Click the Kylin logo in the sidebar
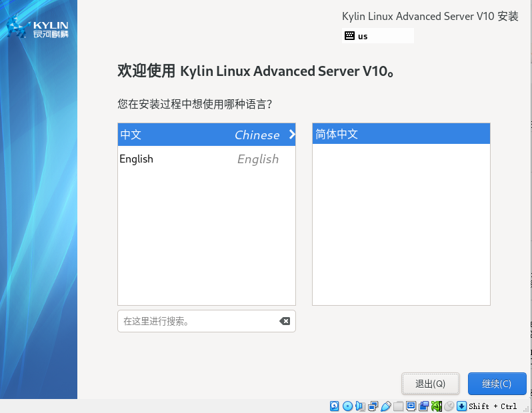This screenshot has width=532, height=413. [37, 27]
